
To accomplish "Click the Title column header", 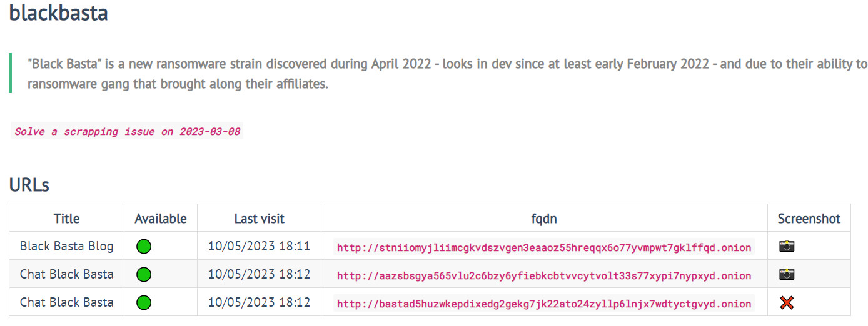I will pos(67,219).
